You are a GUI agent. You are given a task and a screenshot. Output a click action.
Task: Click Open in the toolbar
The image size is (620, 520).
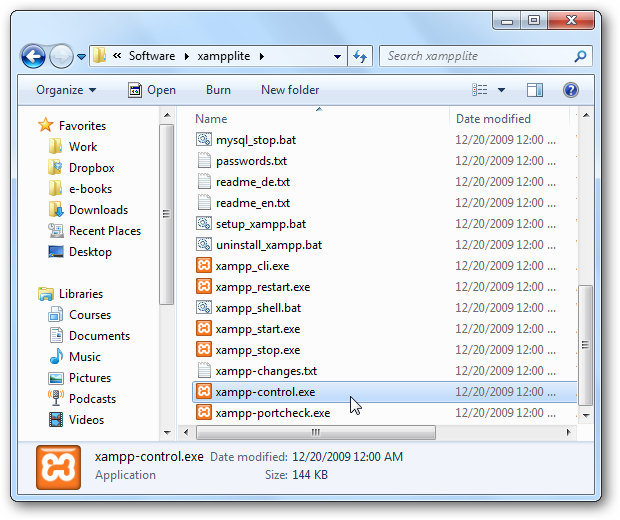(x=152, y=90)
